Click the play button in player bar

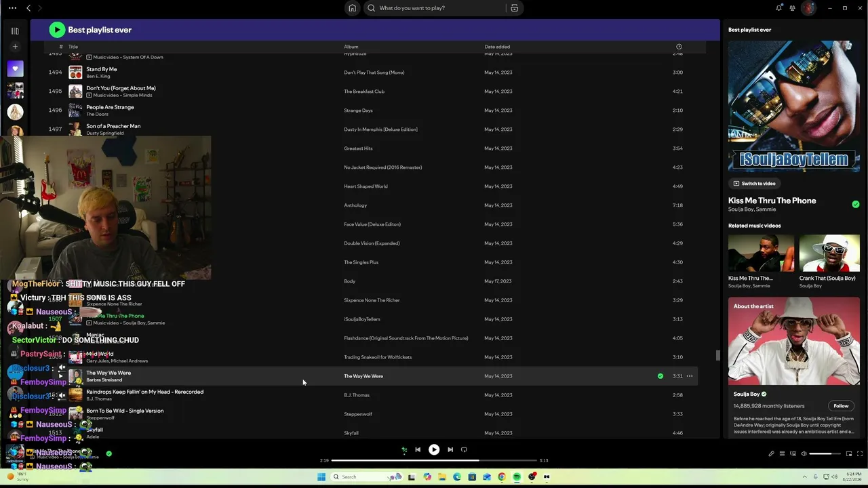[x=434, y=449]
